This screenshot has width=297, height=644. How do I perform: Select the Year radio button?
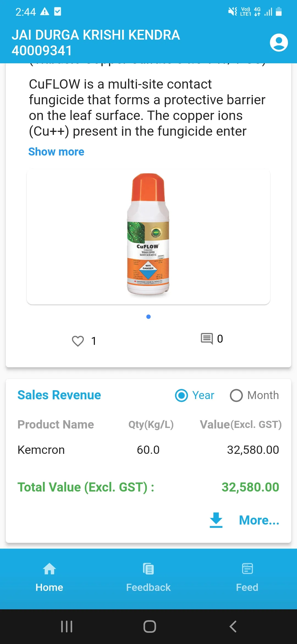tap(182, 395)
